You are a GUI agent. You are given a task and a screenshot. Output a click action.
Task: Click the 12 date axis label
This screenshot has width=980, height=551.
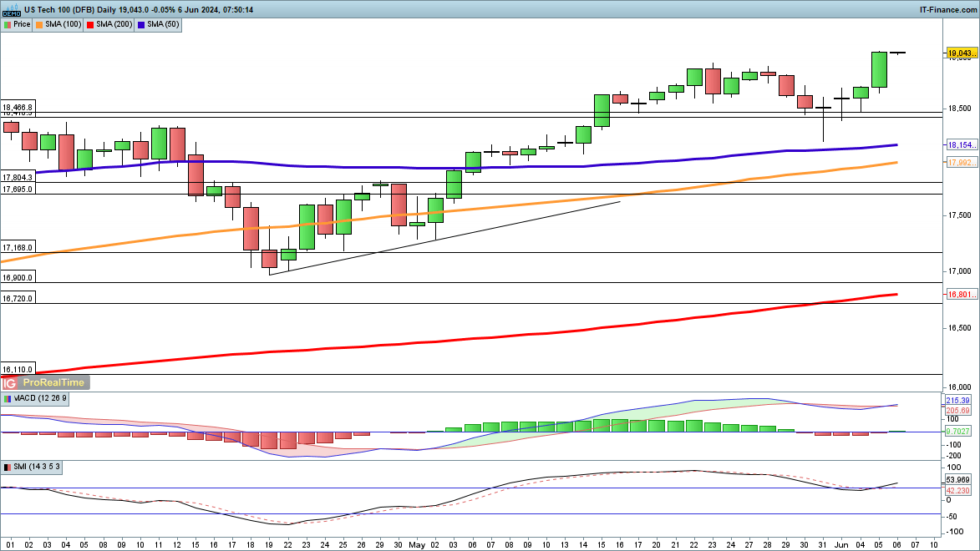coord(177,545)
